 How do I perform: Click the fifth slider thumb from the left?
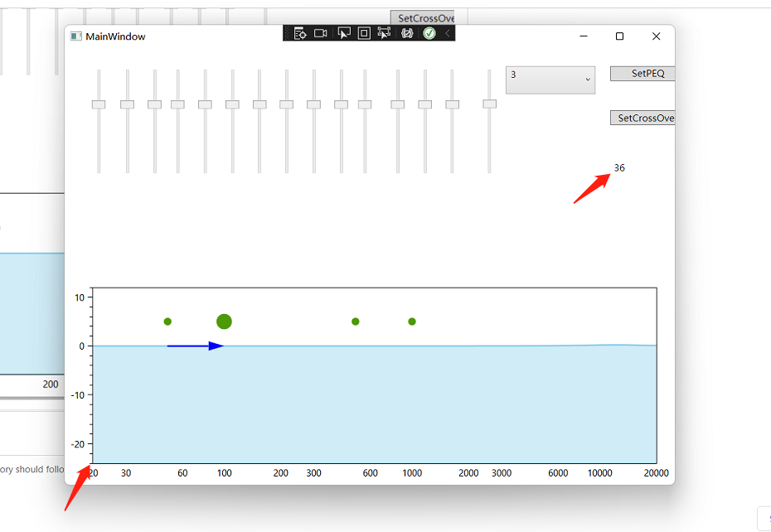pos(205,104)
